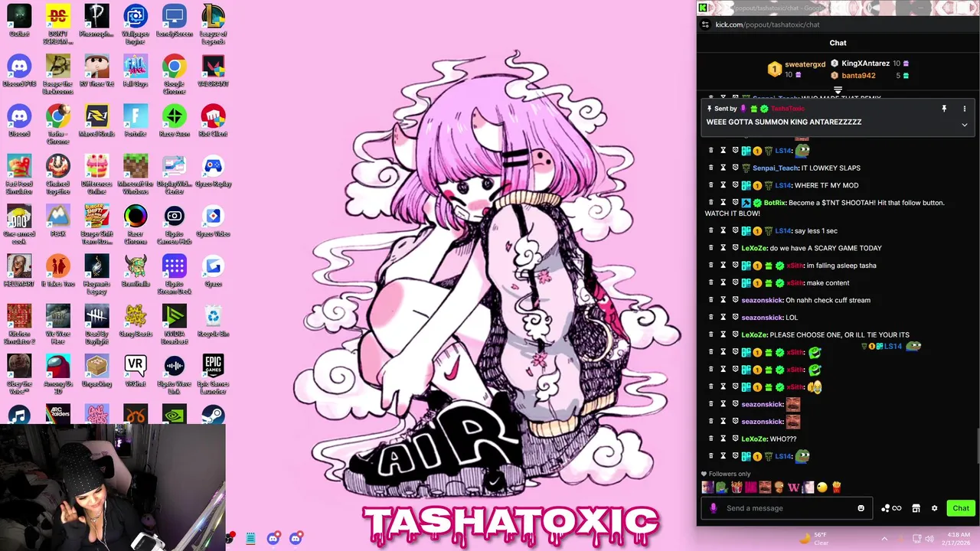Open site info icon in address bar
Image resolution: width=980 pixels, height=551 pixels.
(705, 24)
